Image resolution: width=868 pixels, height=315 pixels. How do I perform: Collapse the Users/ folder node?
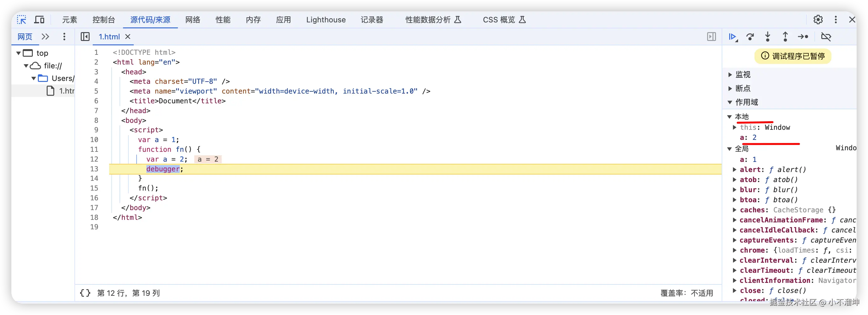34,78
